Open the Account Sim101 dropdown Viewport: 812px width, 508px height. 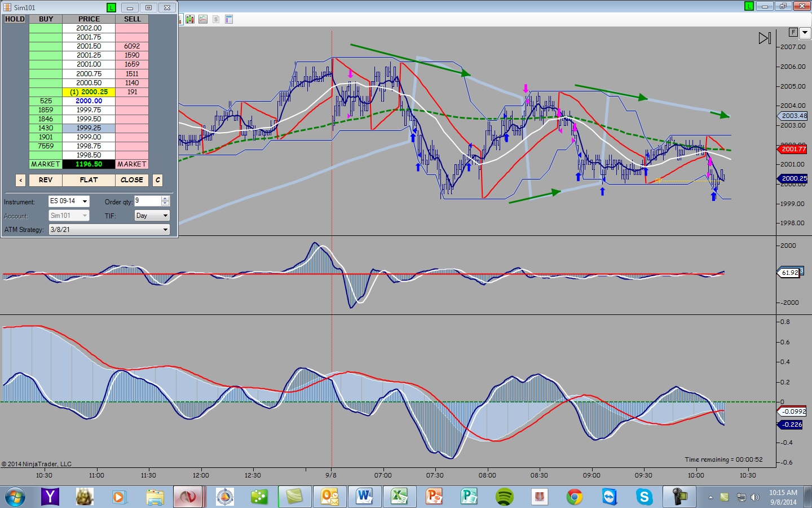coord(69,216)
